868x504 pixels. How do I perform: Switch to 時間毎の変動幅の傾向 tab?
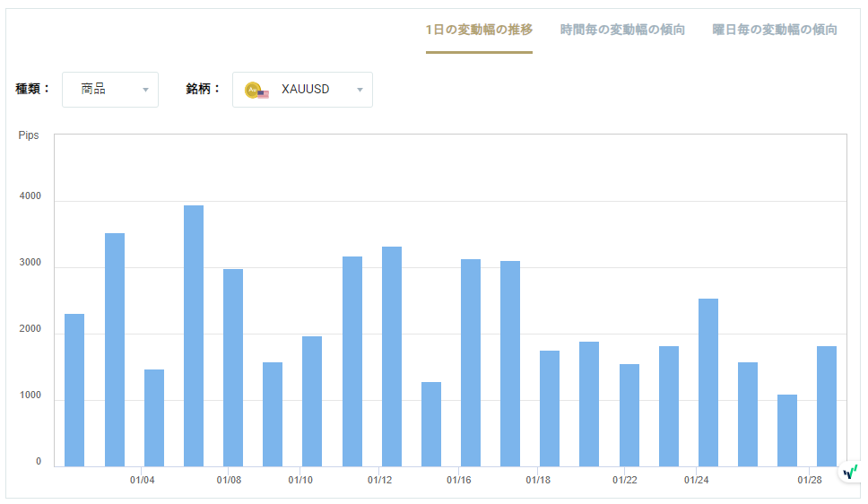tap(622, 30)
